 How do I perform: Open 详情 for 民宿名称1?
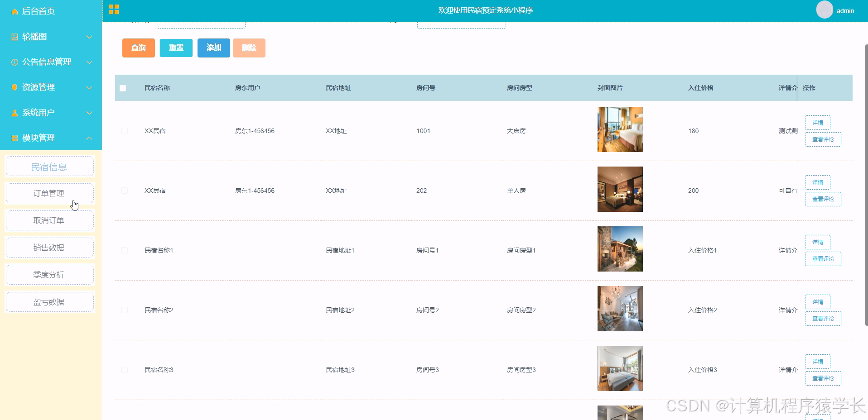pos(818,242)
